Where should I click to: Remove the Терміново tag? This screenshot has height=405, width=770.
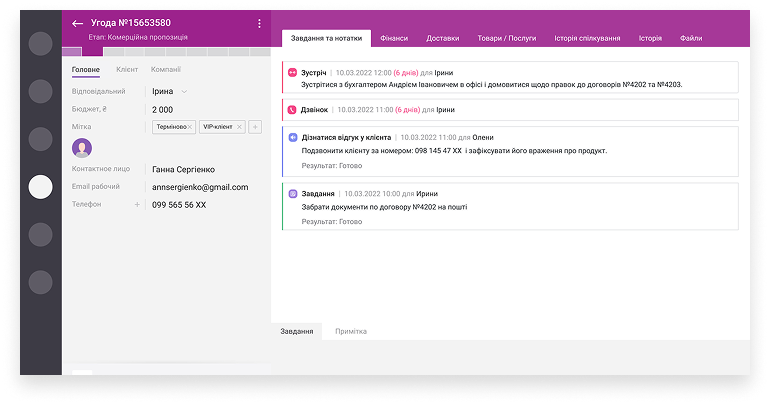(x=190, y=127)
